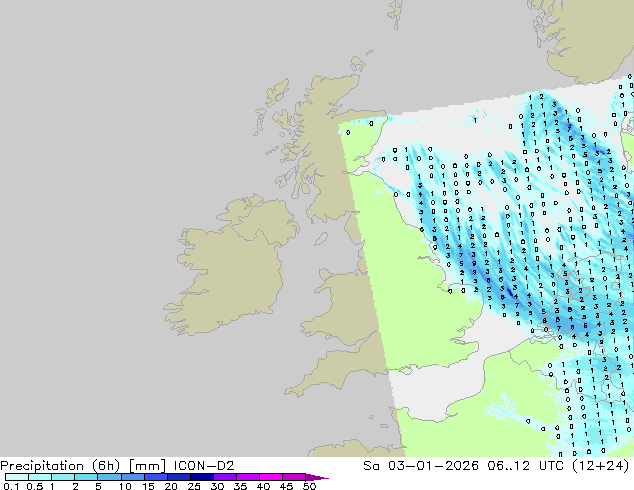The width and height of the screenshot is (634, 490).
Task: Click the "(12+24)" forecast run text
Action: 601,466
